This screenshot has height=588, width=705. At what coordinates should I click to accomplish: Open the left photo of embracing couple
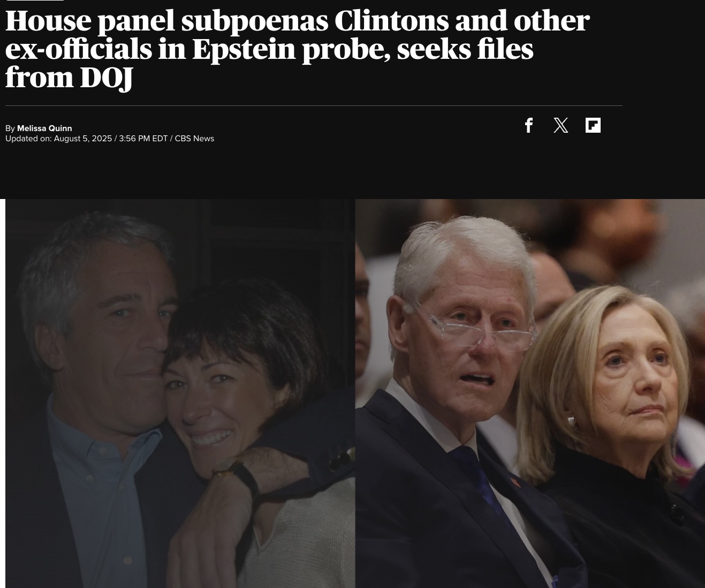(180, 393)
